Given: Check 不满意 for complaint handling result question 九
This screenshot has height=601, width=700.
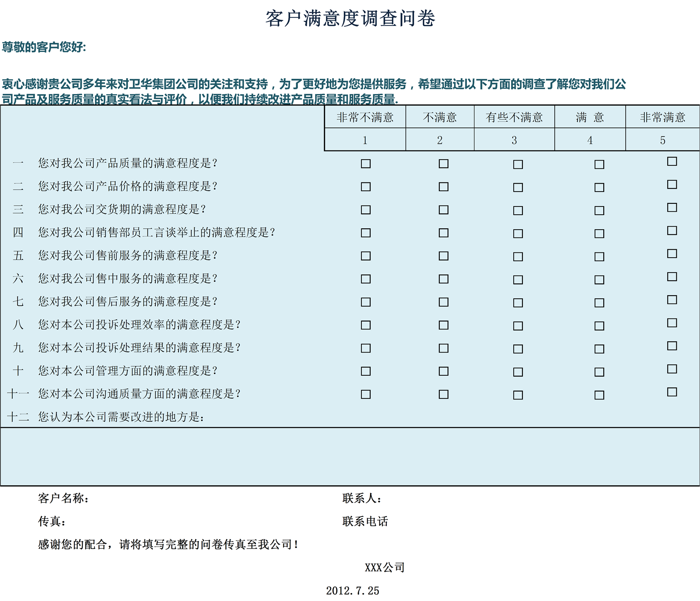Looking at the screenshot, I should coord(444,348).
